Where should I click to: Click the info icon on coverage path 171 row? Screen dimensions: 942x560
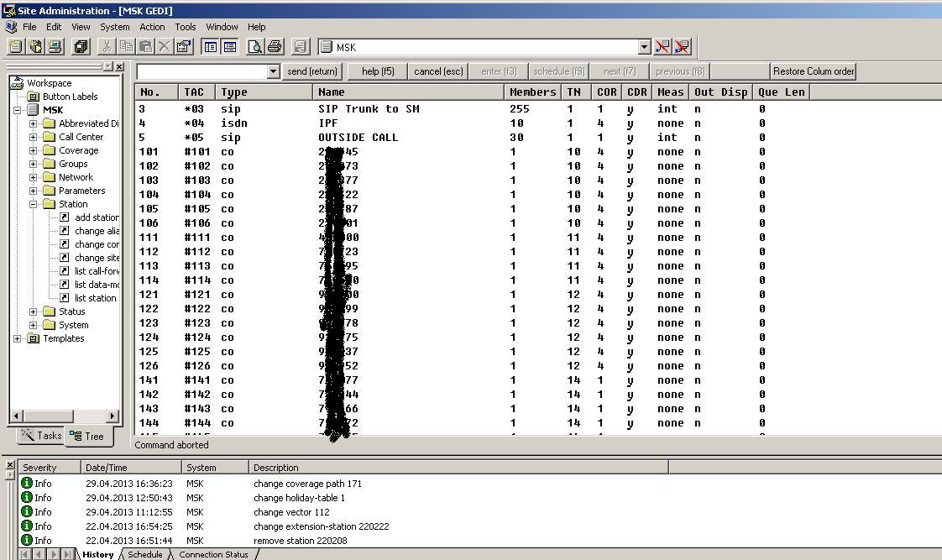26,483
